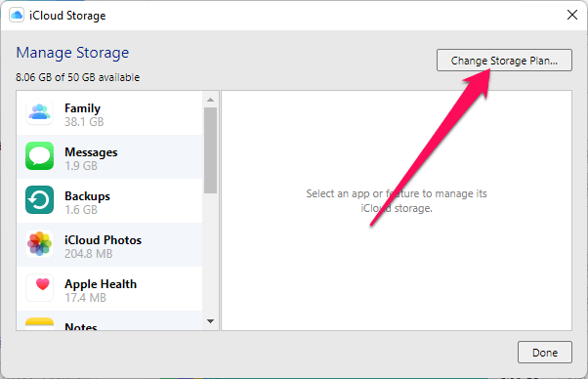Close the iCloud Storage window

click(x=571, y=15)
